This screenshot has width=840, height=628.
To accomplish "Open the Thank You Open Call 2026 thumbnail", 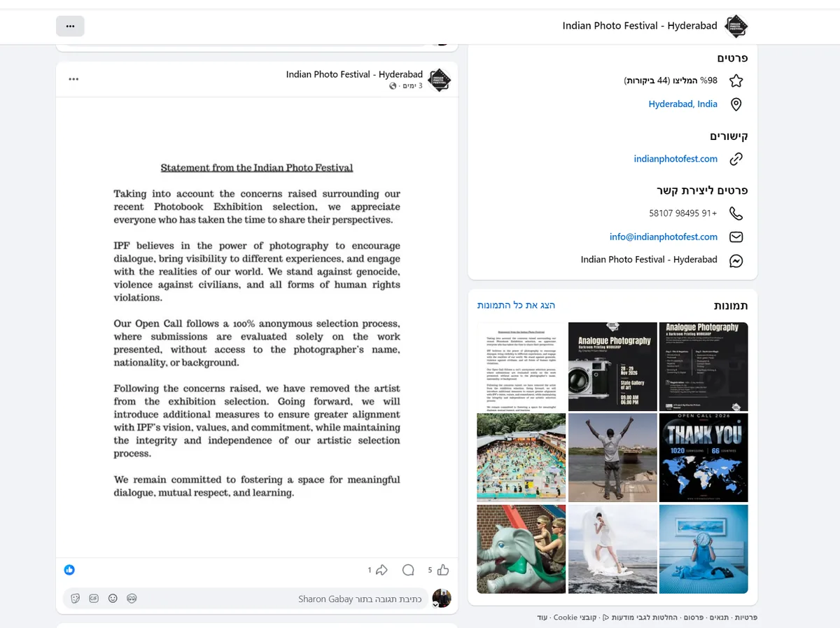I will pyautogui.click(x=703, y=458).
